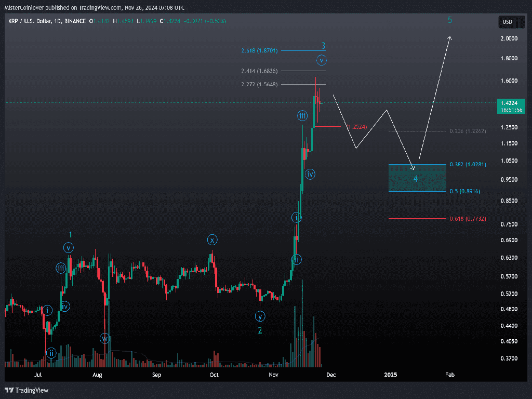Viewport: 532px width, 399px height.
Task: Click the circled w wave label
Action: [x=104, y=338]
